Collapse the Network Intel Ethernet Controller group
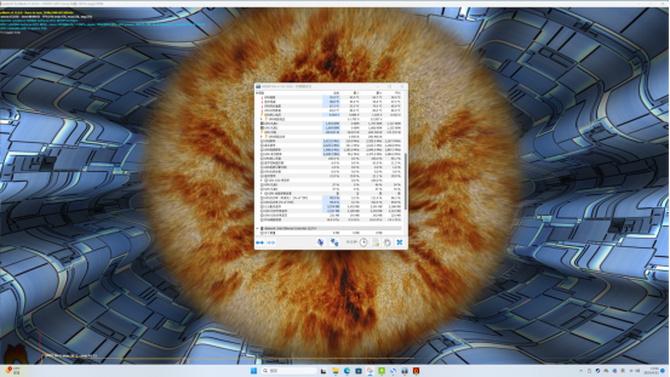The width and height of the screenshot is (670, 377). coord(258,229)
